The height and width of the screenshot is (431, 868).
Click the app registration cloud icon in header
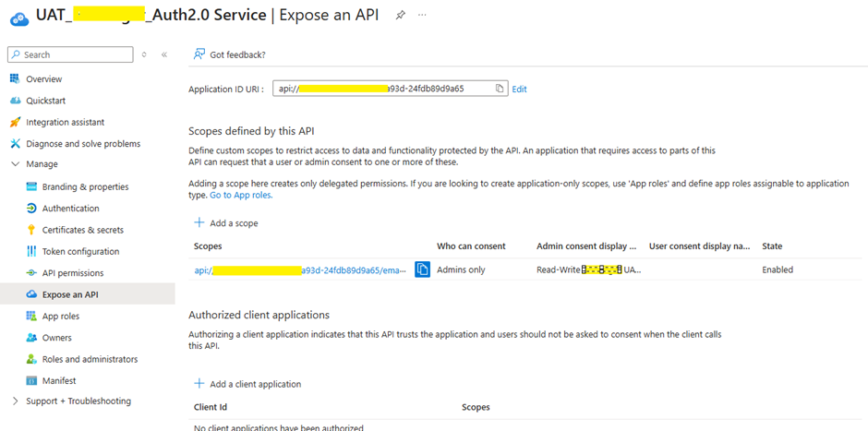click(19, 18)
